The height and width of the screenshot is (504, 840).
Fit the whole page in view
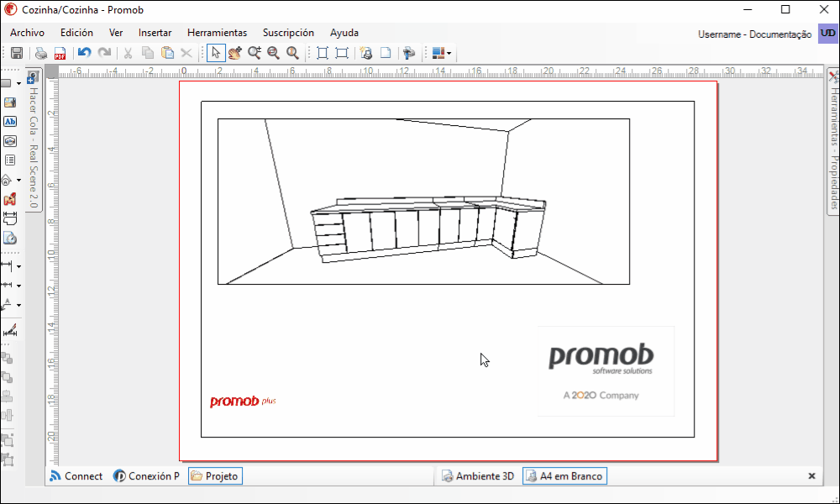(323, 53)
